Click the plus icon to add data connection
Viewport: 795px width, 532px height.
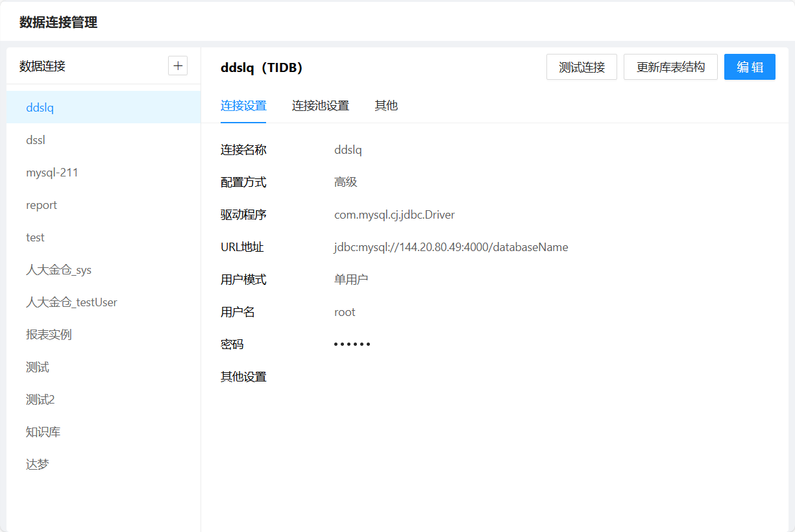tap(178, 66)
